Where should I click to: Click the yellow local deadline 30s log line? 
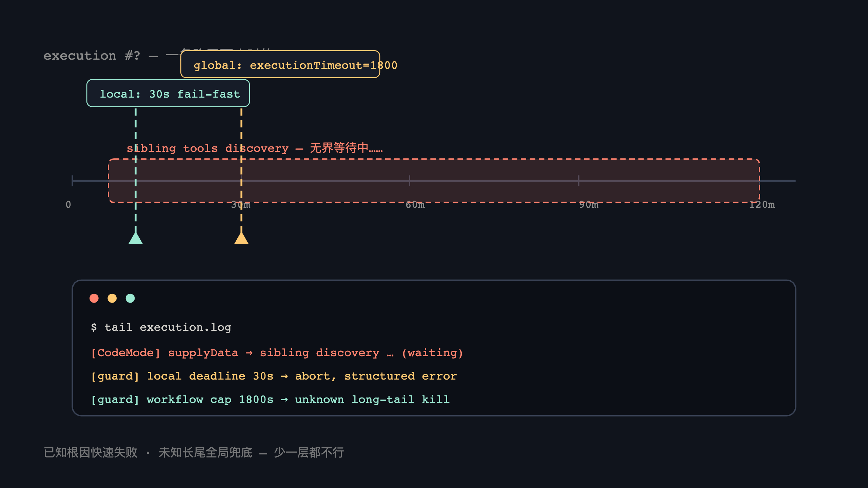click(274, 376)
